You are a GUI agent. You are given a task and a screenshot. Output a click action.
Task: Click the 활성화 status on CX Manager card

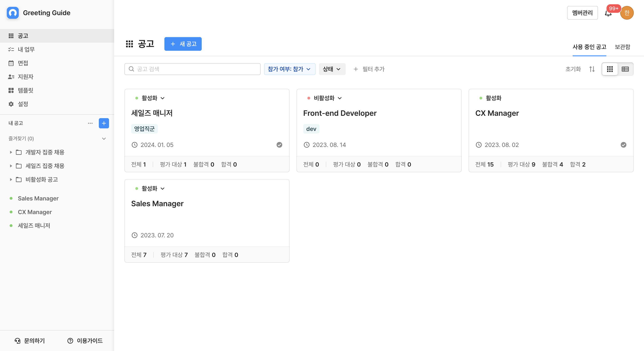coord(490,98)
